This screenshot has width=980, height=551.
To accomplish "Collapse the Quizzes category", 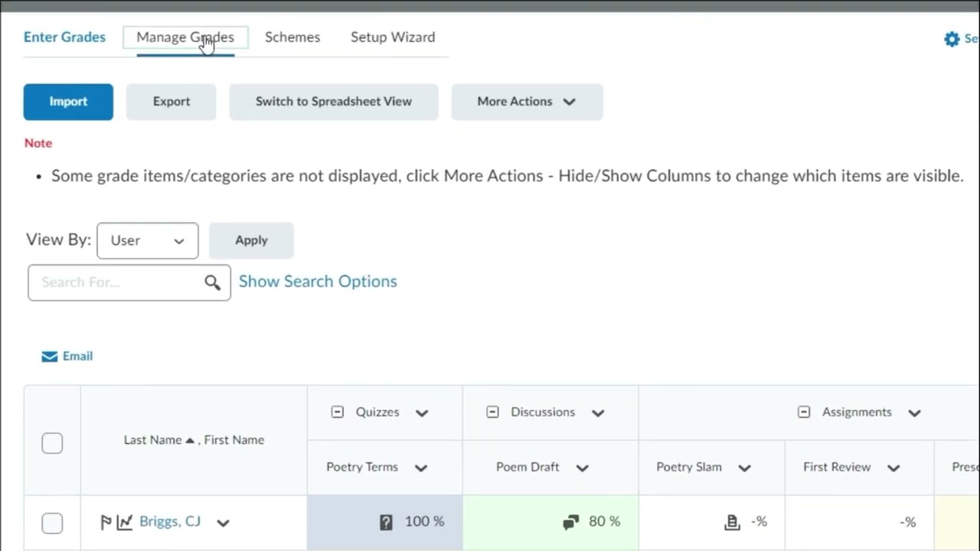I will pyautogui.click(x=338, y=412).
